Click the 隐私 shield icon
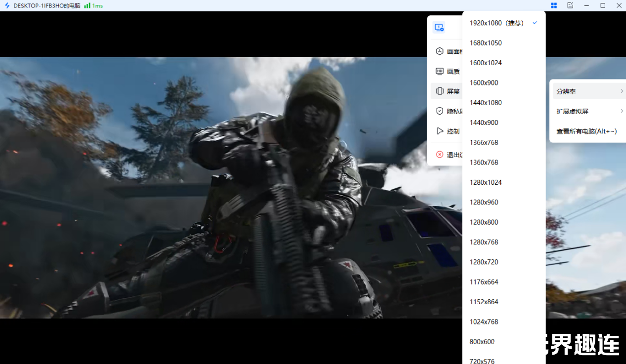Image resolution: width=626 pixels, height=364 pixels. (x=439, y=111)
